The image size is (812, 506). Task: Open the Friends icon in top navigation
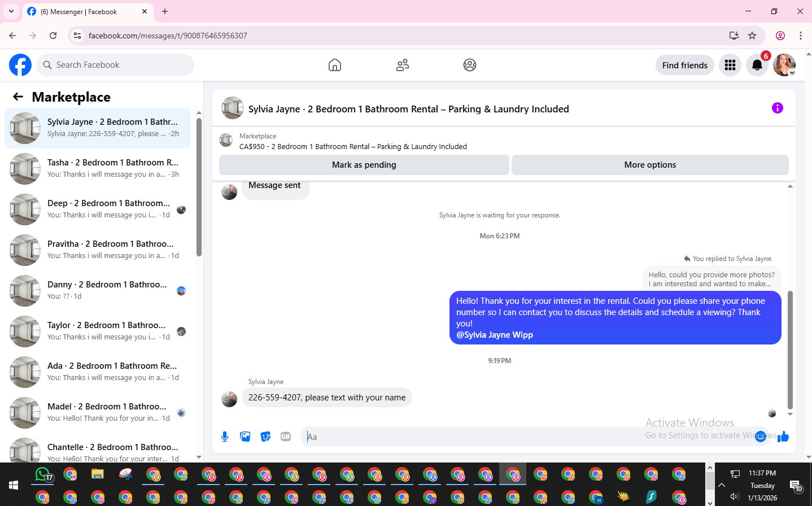point(403,65)
